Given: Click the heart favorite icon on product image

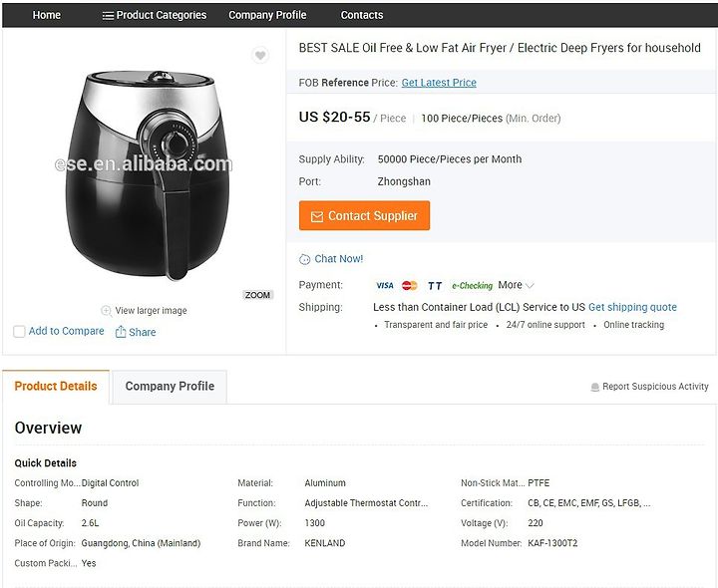Looking at the screenshot, I should click(260, 56).
